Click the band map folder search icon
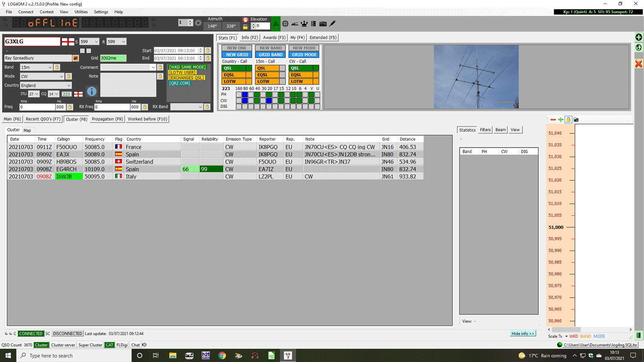Image resolution: width=644 pixels, height=362 pixels. [576, 120]
